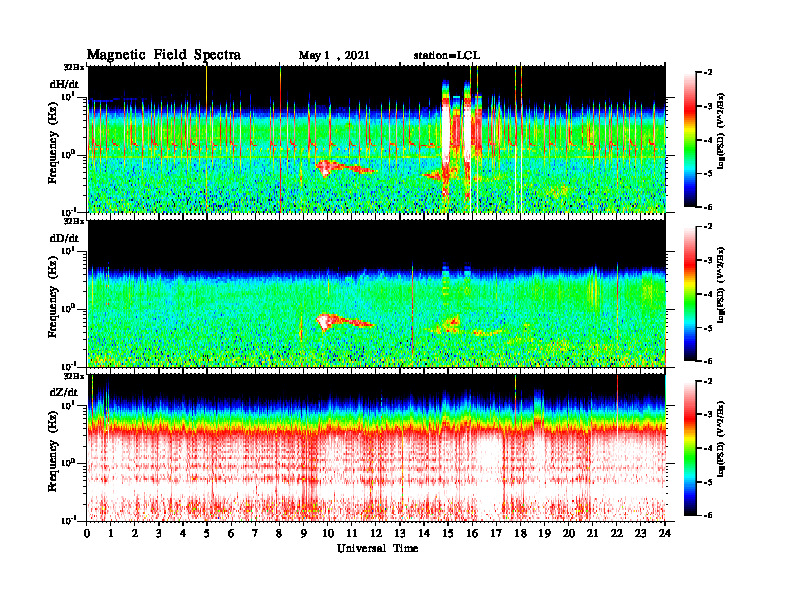This screenshot has width=792, height=612.
Task: Click the dD/dt spectrogram plot area
Action: coord(377,293)
